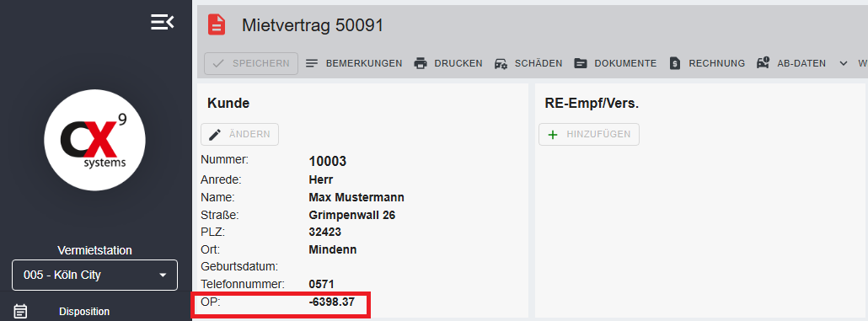Click the PLZ value 32423
This screenshot has width=868, height=321.
click(x=325, y=232)
